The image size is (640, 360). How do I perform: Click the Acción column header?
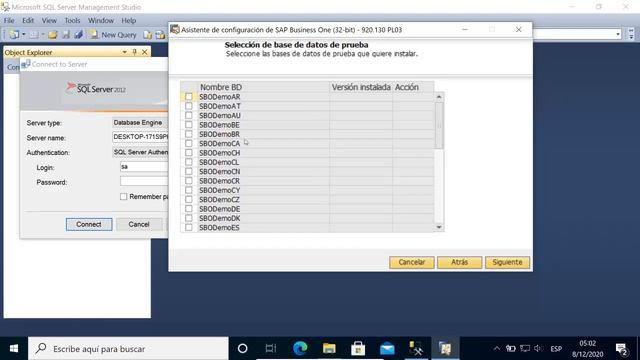click(413, 87)
